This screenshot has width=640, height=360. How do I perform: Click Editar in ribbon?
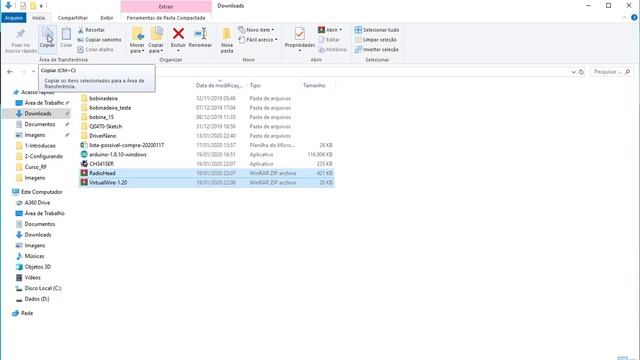[x=329, y=40]
